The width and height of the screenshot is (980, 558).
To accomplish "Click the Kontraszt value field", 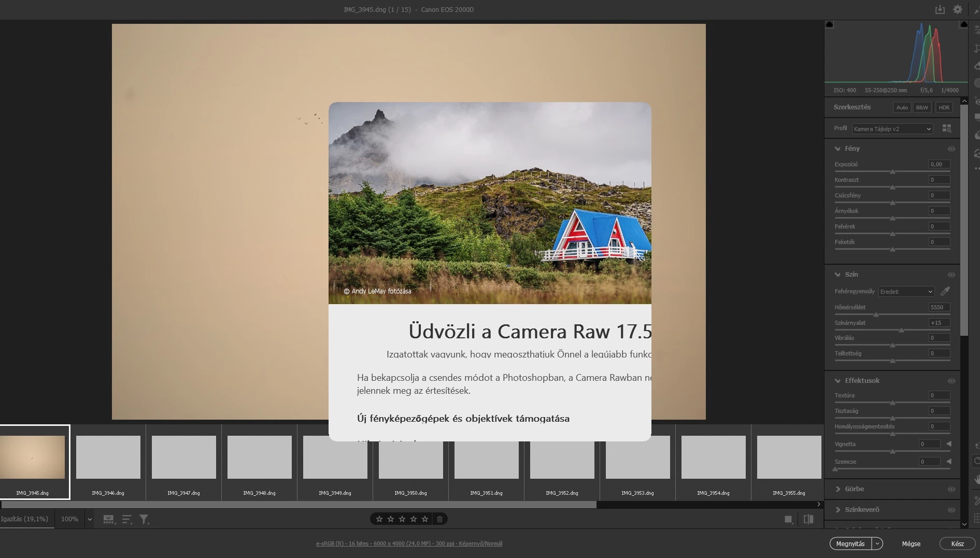I will pos(939,180).
